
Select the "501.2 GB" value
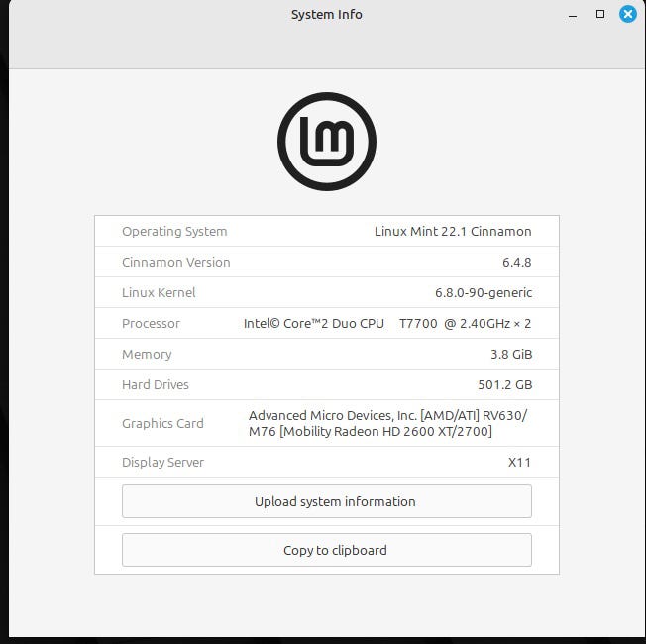[x=504, y=385]
